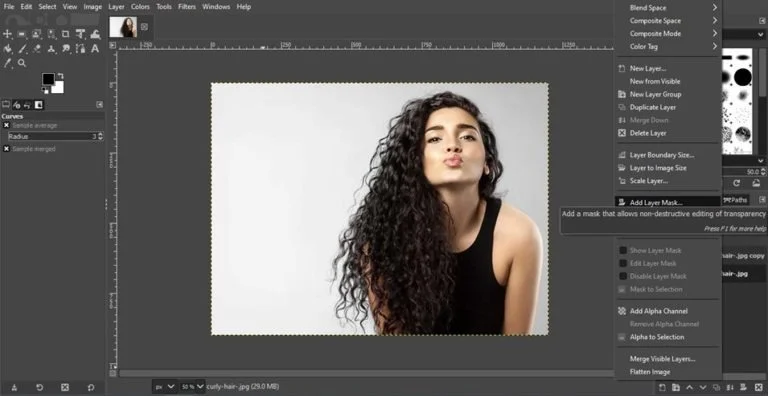Select the Eraser tool
Viewport: 768px width, 396px height.
[37, 49]
